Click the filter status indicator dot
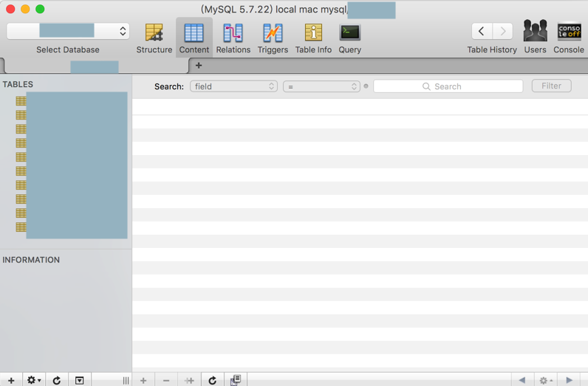 tap(366, 86)
